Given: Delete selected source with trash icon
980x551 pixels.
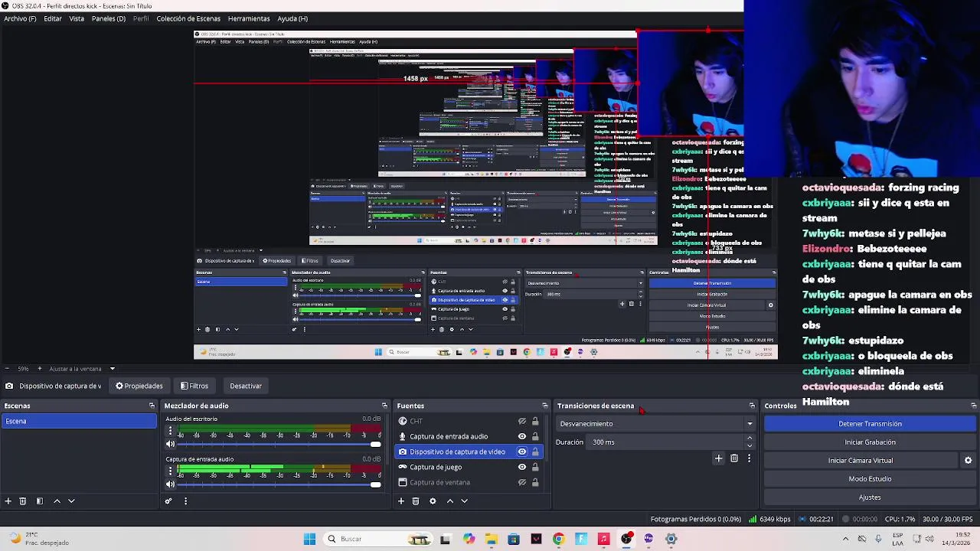Looking at the screenshot, I should pos(416,501).
